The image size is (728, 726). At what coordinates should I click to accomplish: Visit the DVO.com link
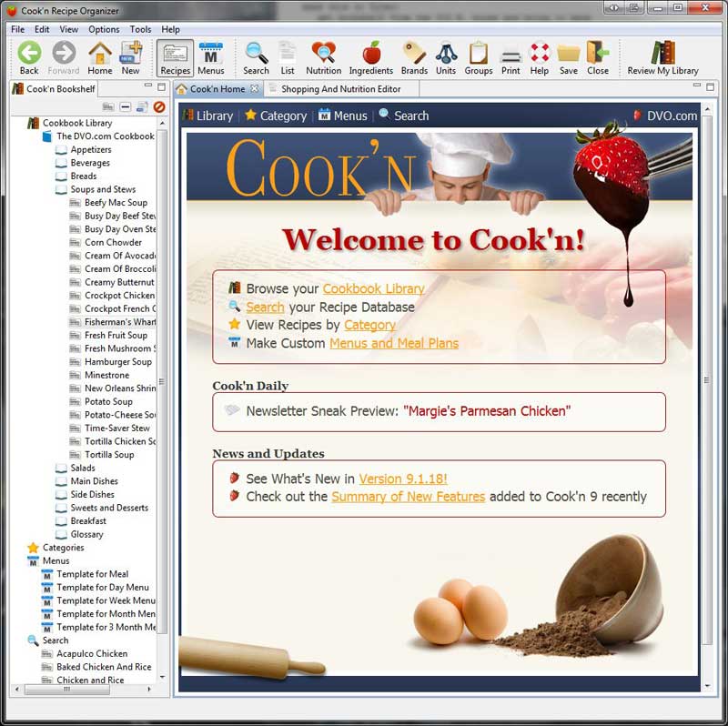pos(666,116)
